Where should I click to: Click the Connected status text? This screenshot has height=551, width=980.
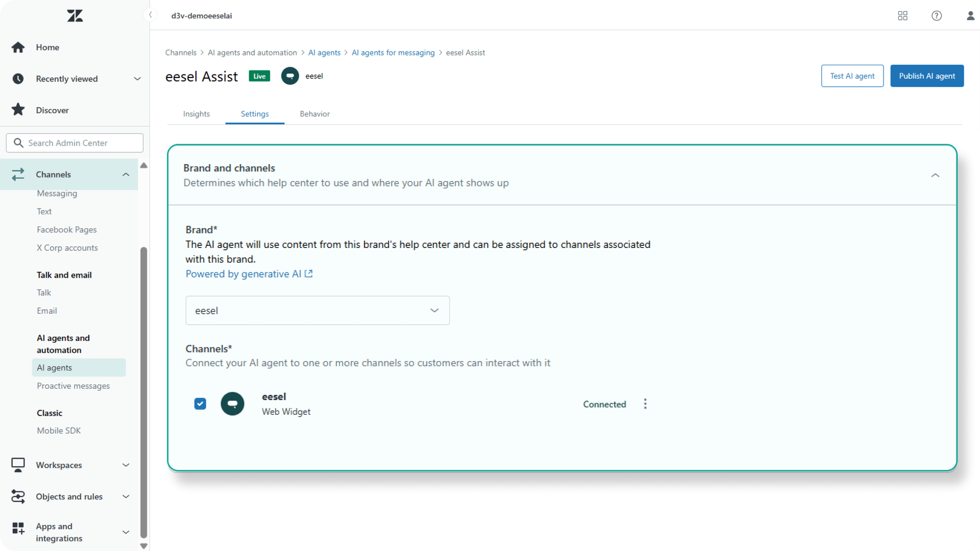(x=604, y=404)
